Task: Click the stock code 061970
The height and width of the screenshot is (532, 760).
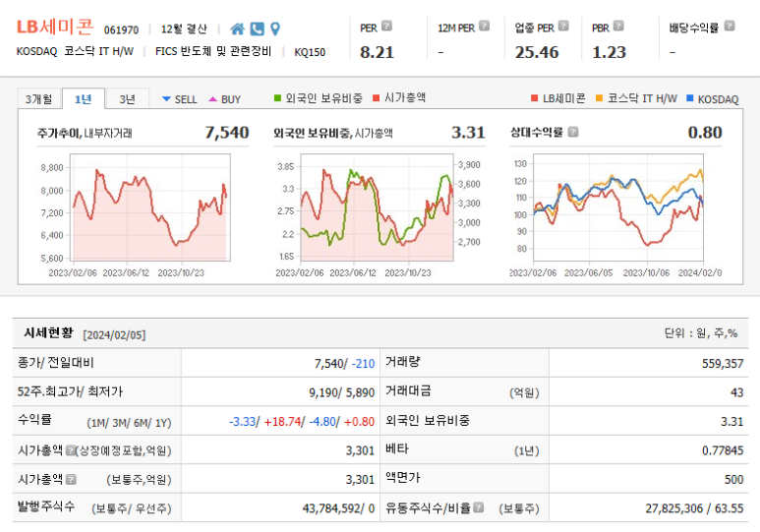Action: point(121,30)
